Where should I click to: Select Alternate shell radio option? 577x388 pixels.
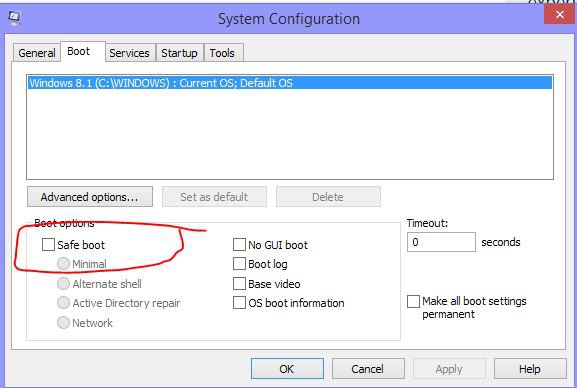click(x=63, y=283)
